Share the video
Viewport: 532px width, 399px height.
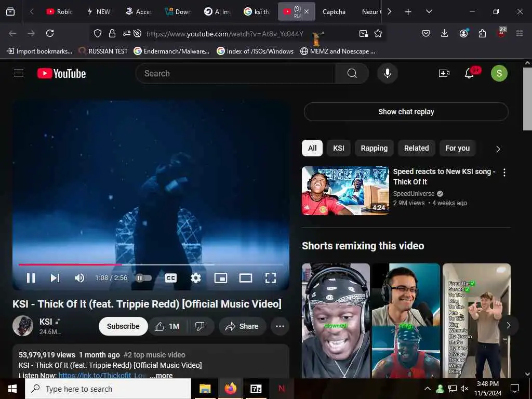242,326
